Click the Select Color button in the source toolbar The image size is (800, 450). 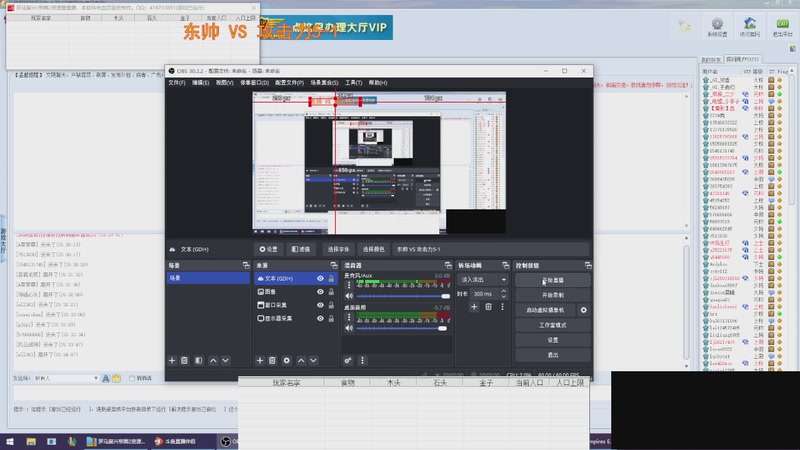(373, 249)
